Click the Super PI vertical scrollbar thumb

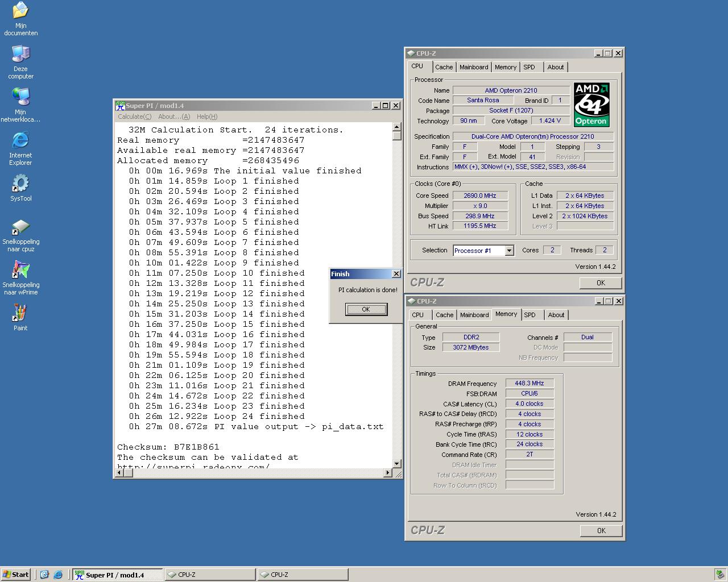tap(397, 136)
